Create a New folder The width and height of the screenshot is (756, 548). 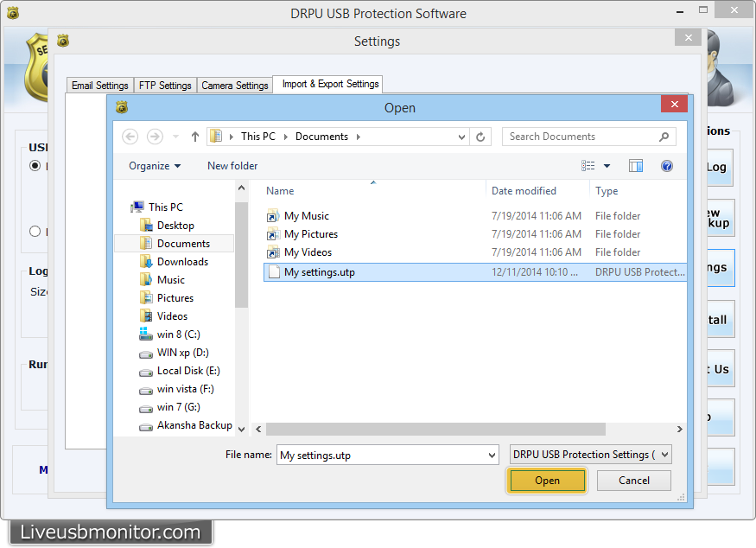[x=232, y=166]
